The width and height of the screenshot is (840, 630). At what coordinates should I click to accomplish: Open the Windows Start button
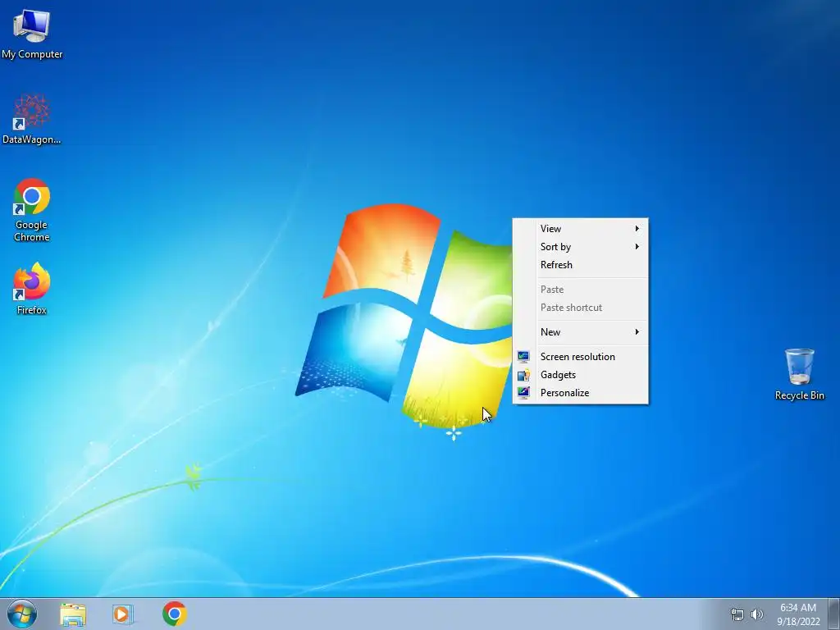click(22, 614)
